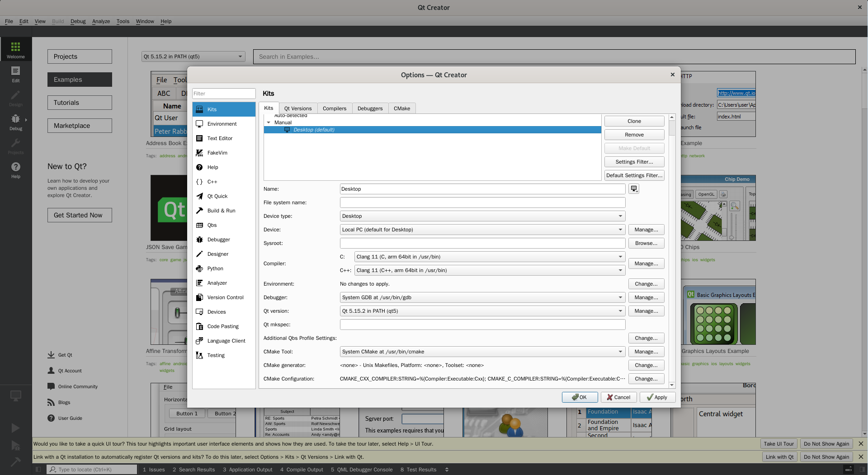Open Designer options category
This screenshot has height=475, width=868.
(x=224, y=254)
